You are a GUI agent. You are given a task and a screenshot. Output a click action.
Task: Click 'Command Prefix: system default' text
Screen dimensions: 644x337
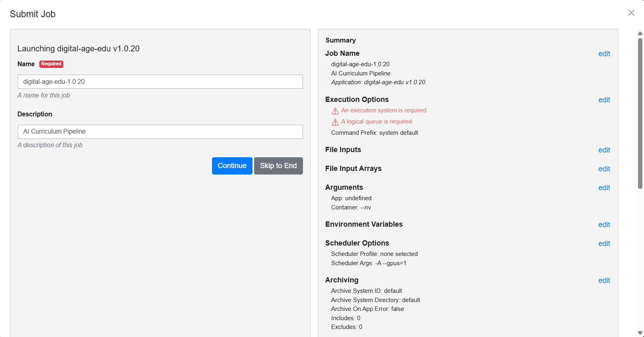pos(375,133)
